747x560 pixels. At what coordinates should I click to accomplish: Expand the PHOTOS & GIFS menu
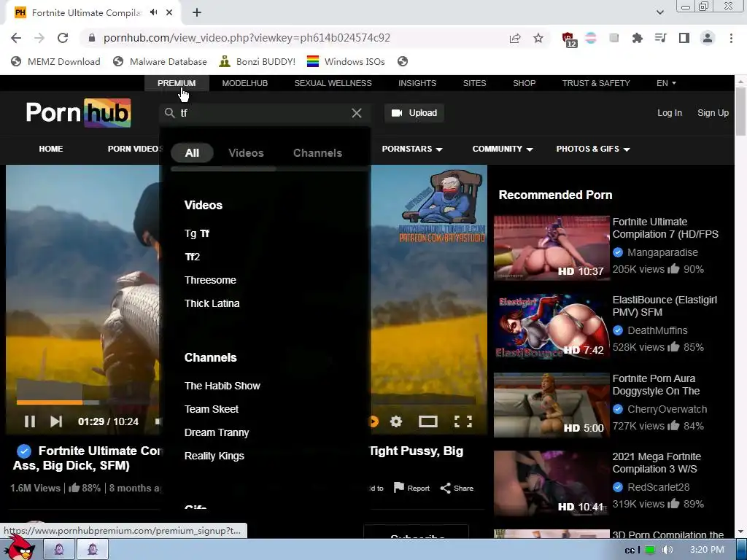tap(593, 149)
